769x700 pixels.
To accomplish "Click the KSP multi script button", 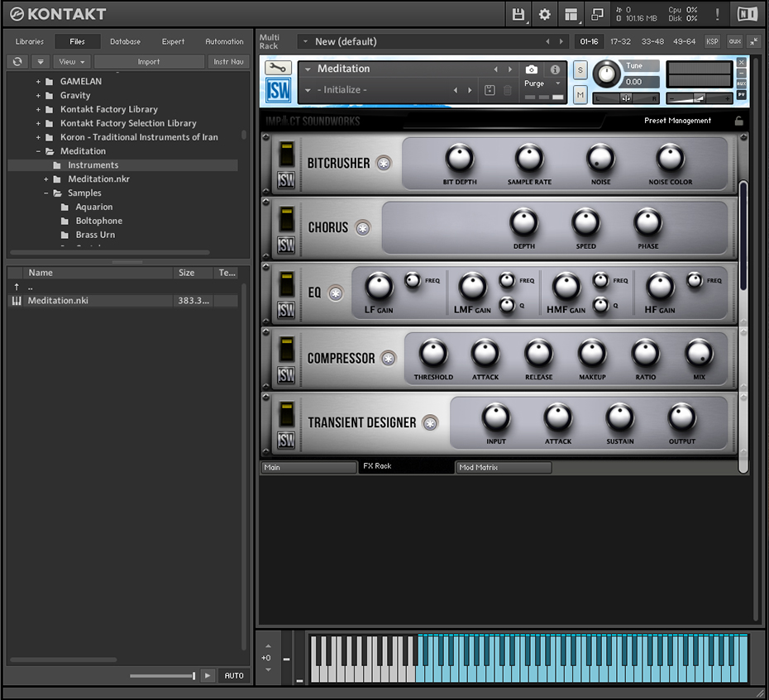I will [712, 41].
